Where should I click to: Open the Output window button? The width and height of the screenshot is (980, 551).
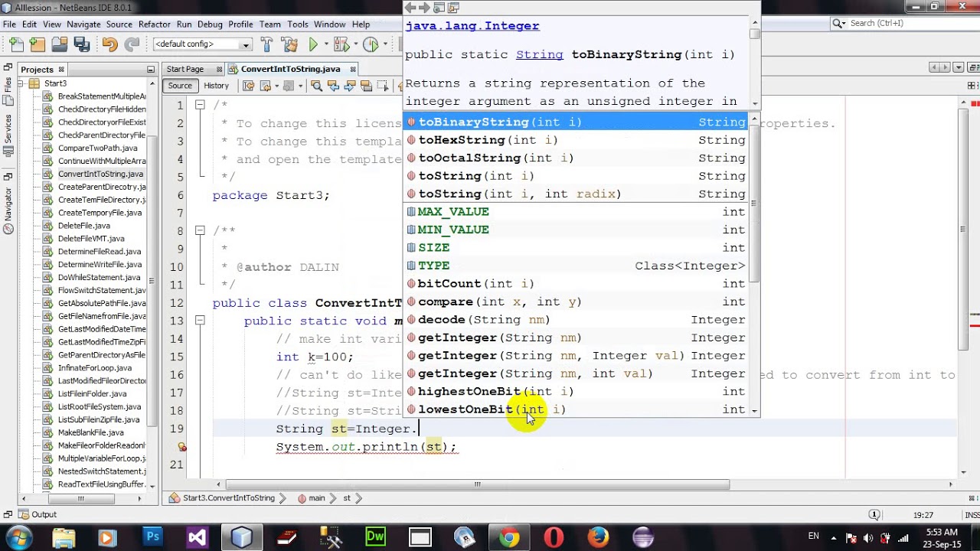tap(38, 514)
